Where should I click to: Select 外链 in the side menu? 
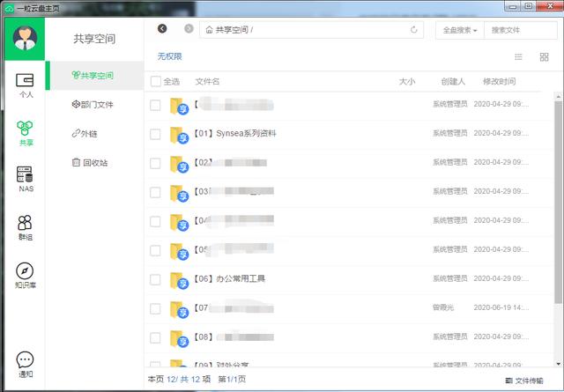pos(85,134)
